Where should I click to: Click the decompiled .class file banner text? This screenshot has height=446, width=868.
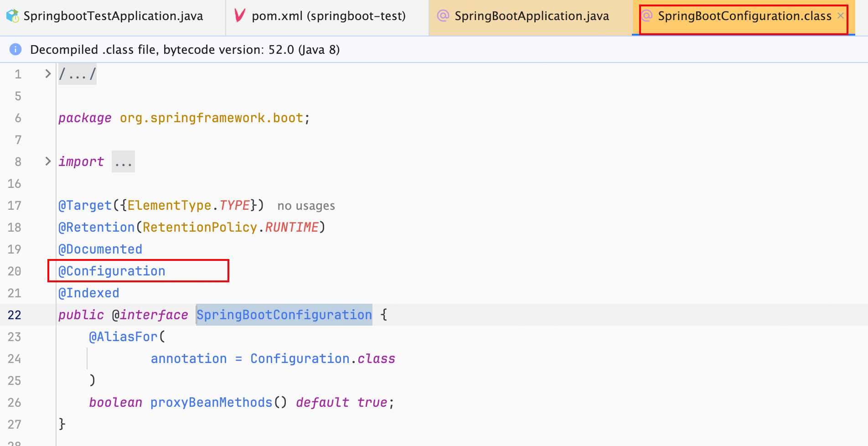(185, 49)
